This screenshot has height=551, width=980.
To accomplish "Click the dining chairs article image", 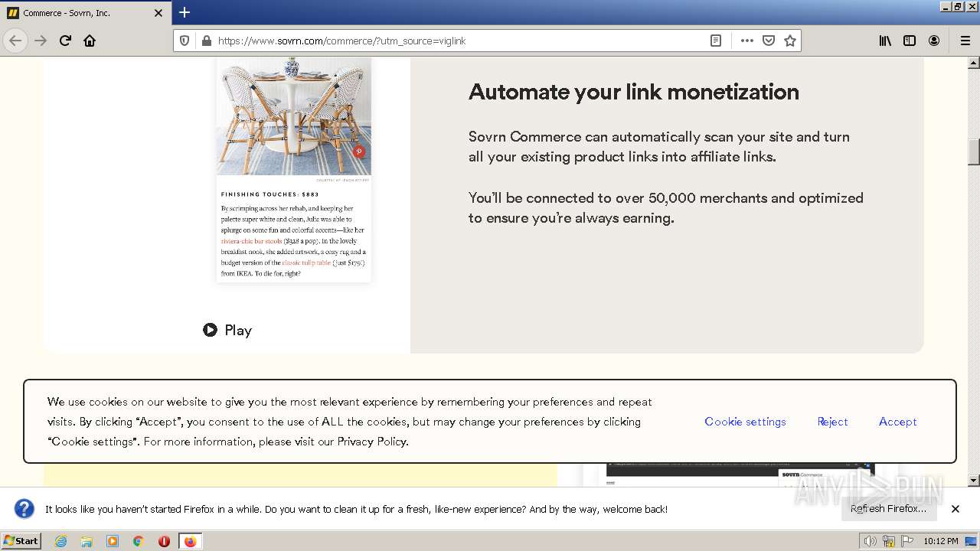I will [x=294, y=116].
